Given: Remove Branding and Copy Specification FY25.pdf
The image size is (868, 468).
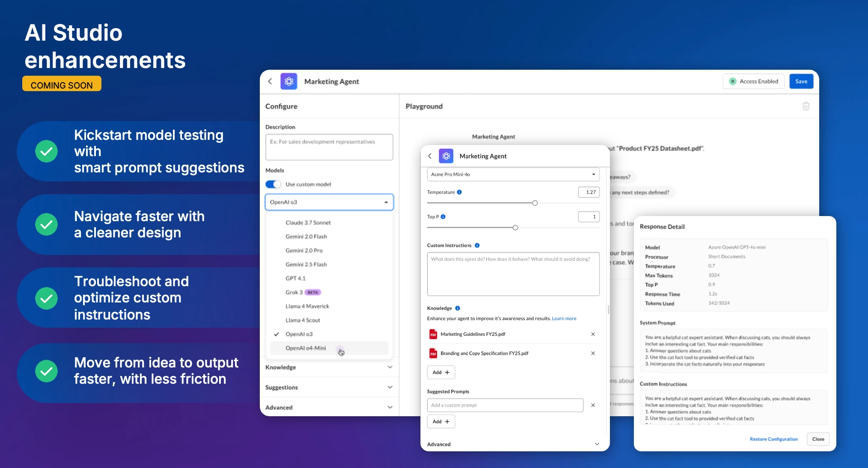Looking at the screenshot, I should [593, 353].
